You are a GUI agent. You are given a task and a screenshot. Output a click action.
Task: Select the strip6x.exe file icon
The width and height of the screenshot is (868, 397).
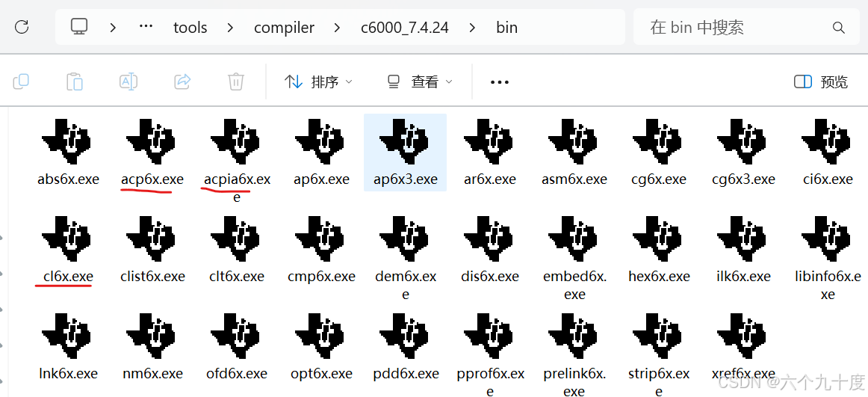(x=657, y=336)
